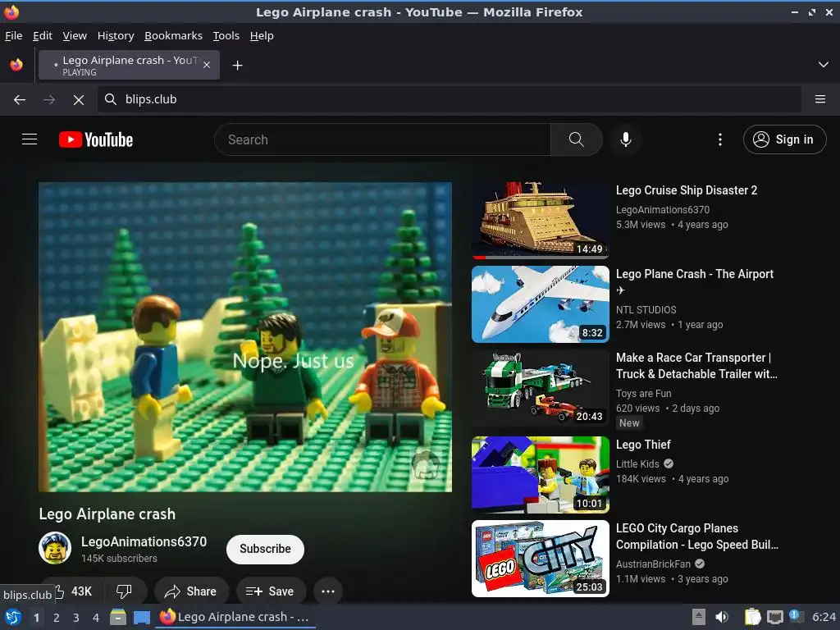Open Race Car Transporter video thumbnail

[541, 388]
